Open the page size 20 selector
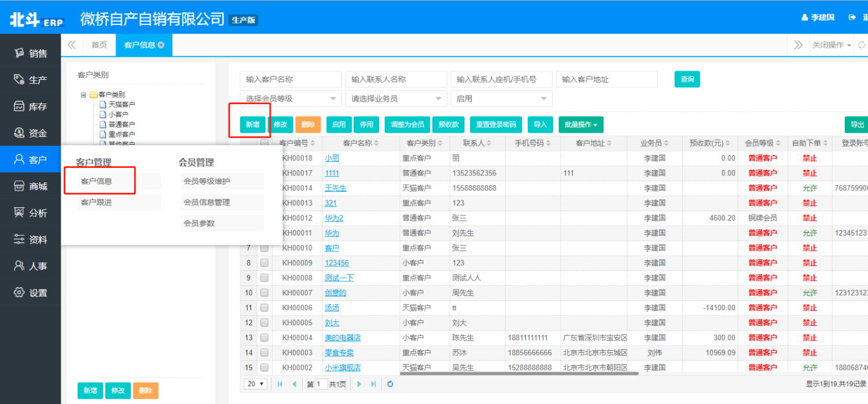Image resolution: width=868 pixels, height=404 pixels. click(256, 384)
